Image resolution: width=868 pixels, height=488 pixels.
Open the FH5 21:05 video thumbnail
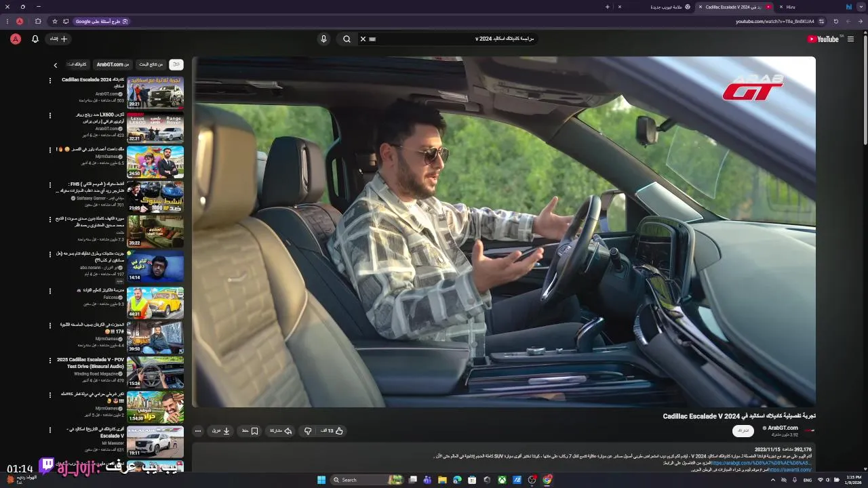155,197
